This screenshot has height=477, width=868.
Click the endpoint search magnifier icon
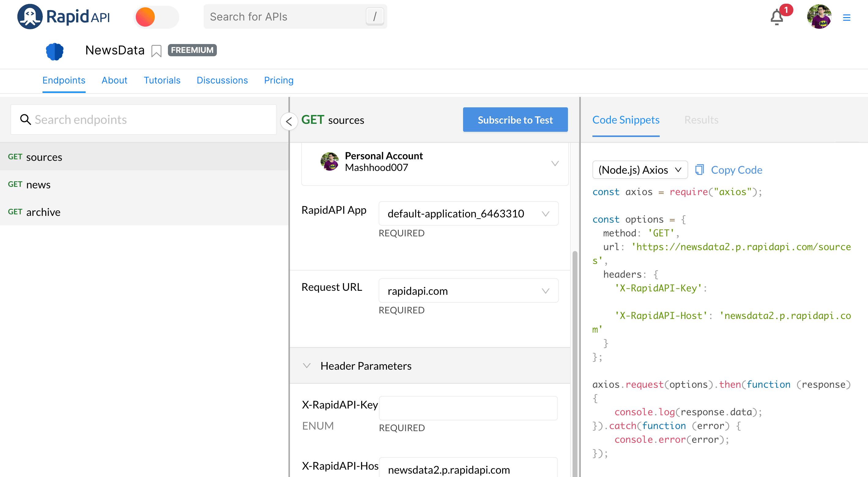25,119
